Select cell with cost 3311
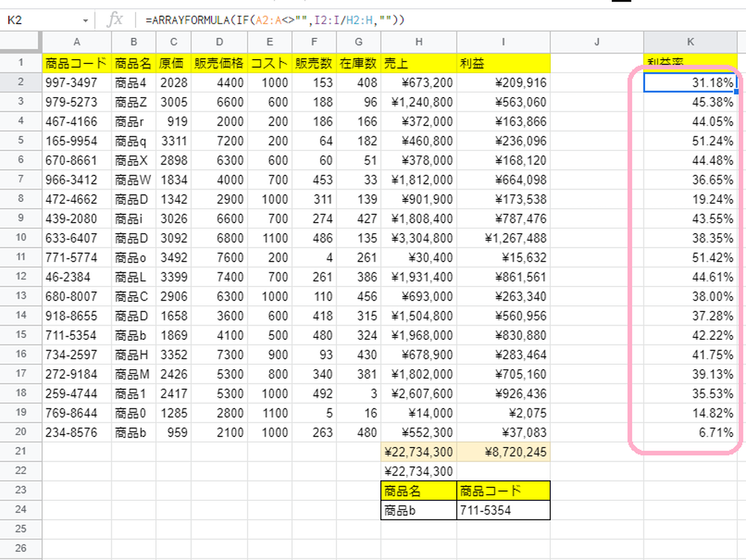Image resolution: width=746 pixels, height=560 pixels. point(173,141)
